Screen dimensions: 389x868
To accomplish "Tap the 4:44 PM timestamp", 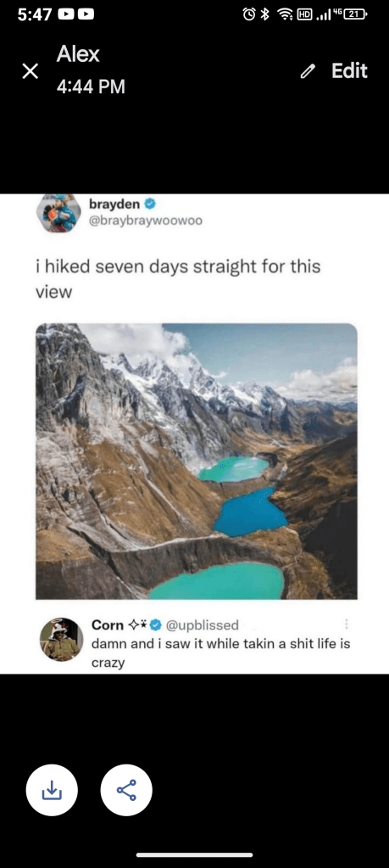I will point(91,87).
